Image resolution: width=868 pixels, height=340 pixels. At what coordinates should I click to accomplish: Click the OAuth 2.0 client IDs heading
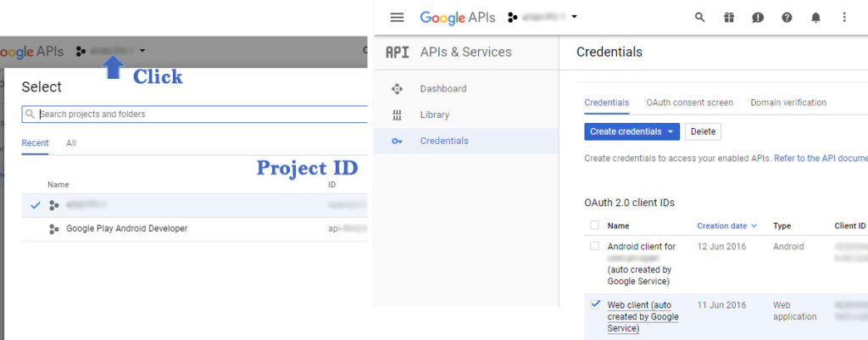tap(630, 203)
